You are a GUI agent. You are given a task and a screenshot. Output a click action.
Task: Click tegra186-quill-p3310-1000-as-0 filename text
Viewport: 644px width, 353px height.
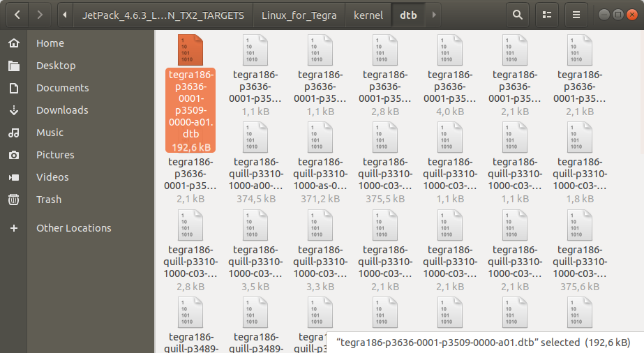point(320,174)
